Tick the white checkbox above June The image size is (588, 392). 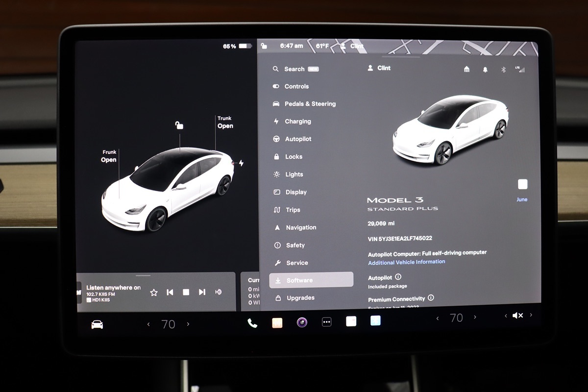(x=523, y=184)
